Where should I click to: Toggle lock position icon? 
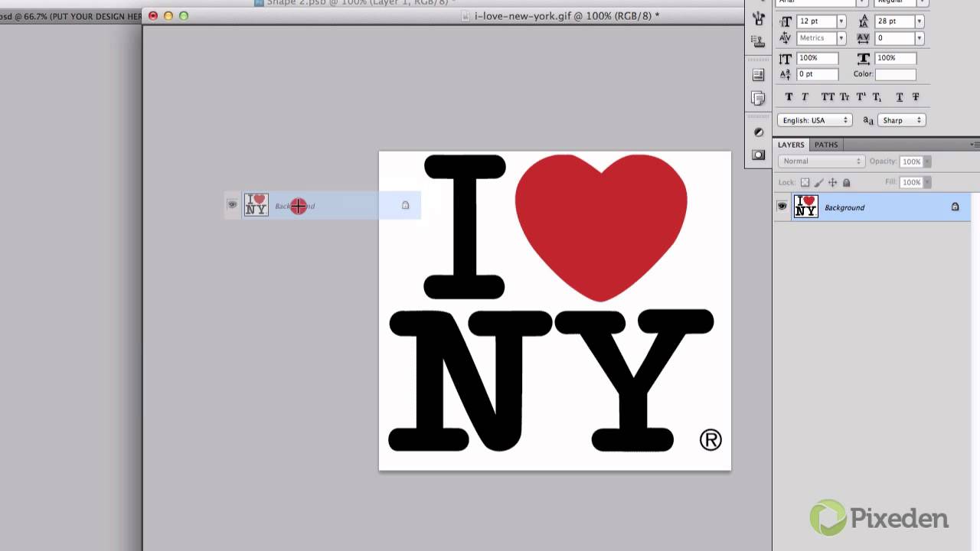832,183
